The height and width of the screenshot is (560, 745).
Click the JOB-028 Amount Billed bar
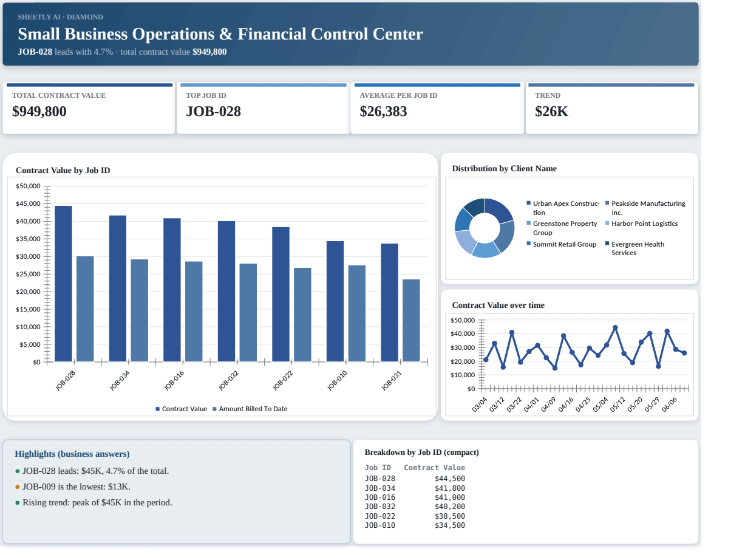85,309
